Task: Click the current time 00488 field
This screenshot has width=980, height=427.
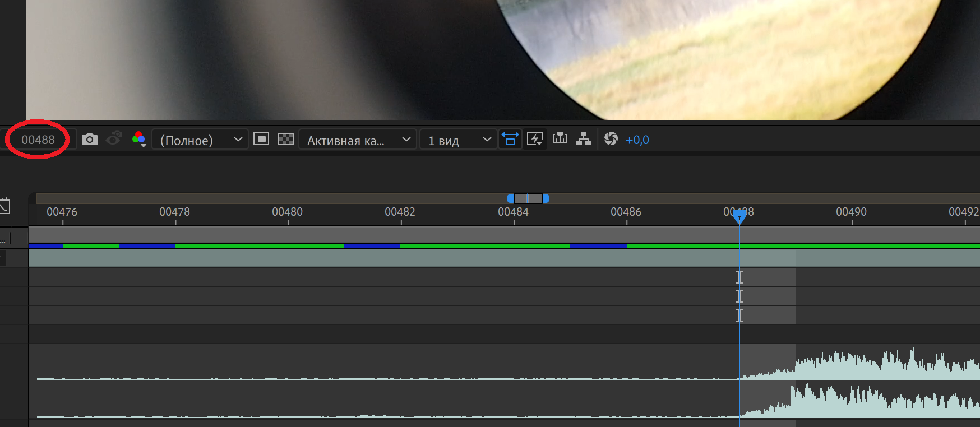Action: [x=38, y=140]
